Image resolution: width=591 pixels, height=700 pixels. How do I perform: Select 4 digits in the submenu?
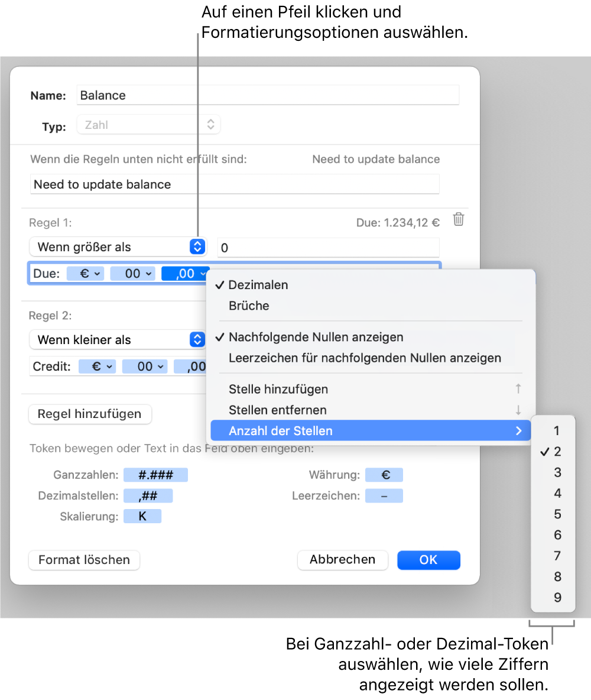coord(554,493)
